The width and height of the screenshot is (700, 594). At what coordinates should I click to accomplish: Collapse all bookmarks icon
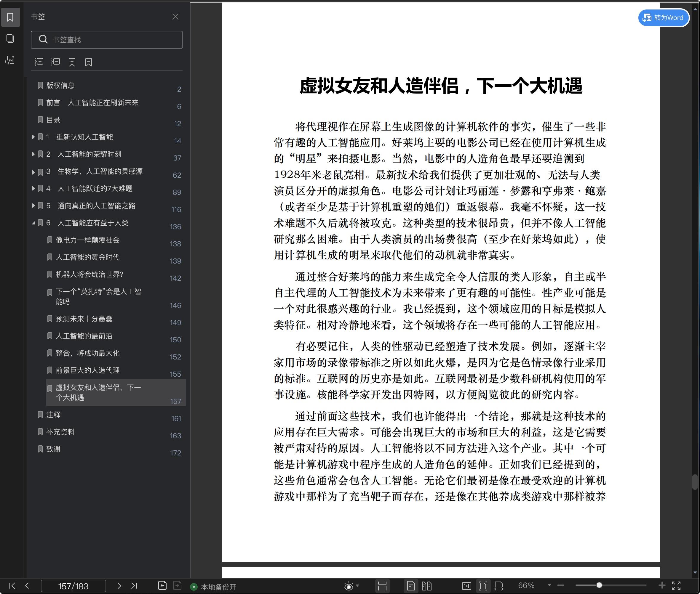click(x=56, y=62)
